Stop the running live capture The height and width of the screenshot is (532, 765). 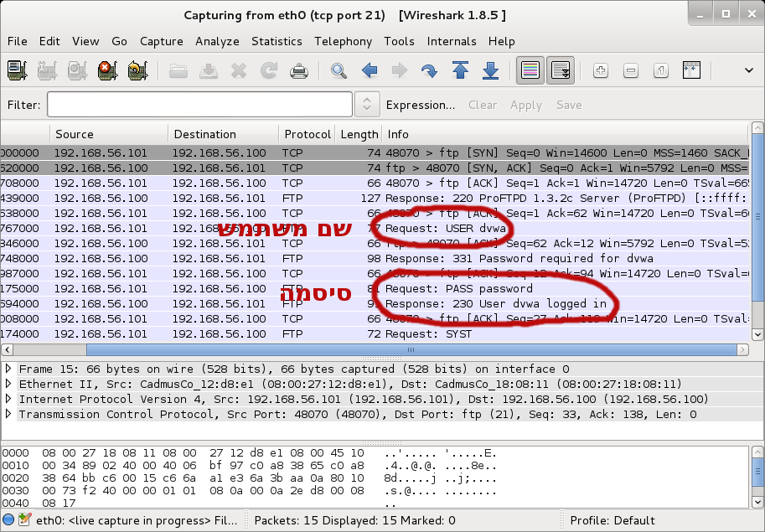click(107, 70)
